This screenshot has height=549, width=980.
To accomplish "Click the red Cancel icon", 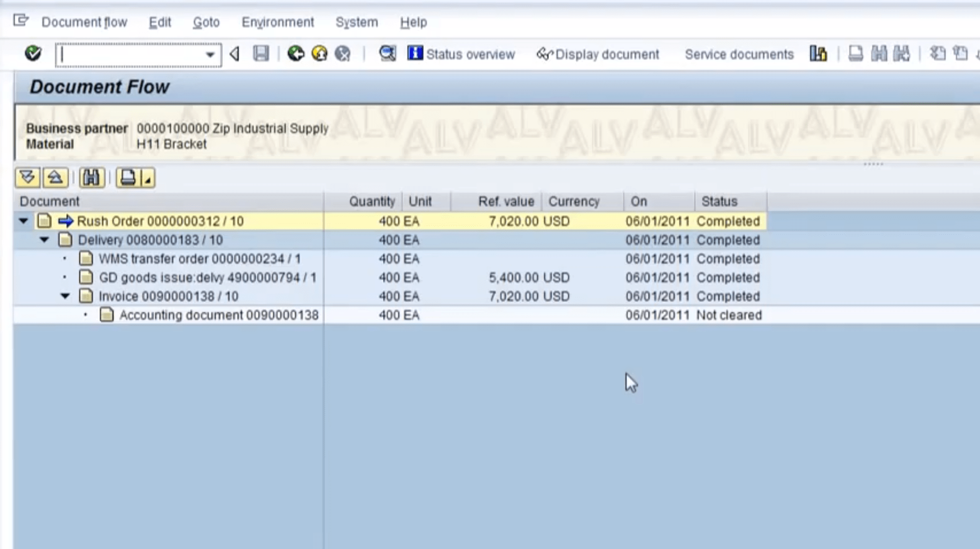I will click(x=343, y=54).
